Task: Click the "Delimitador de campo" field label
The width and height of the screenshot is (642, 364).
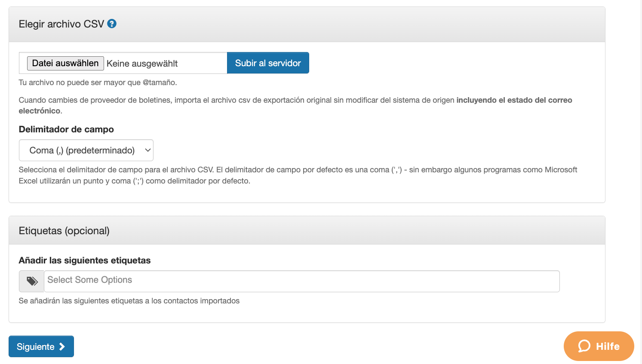Action: (x=66, y=129)
